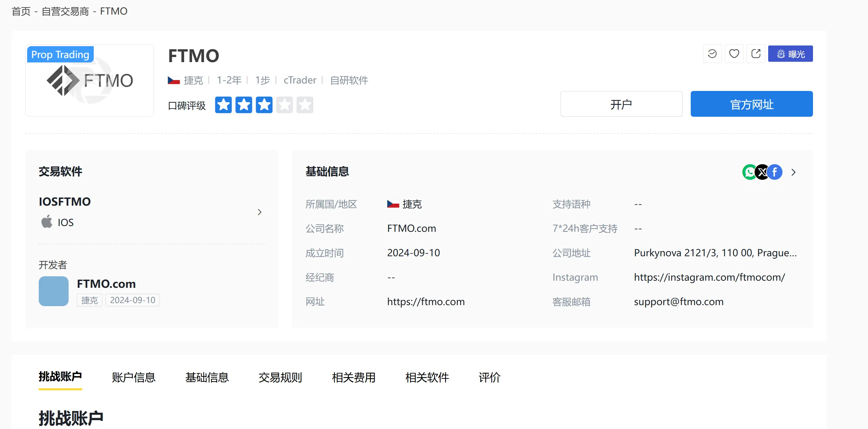Click the 2024-09-10 tag under developer
Image resolution: width=868 pixels, height=429 pixels.
[132, 300]
